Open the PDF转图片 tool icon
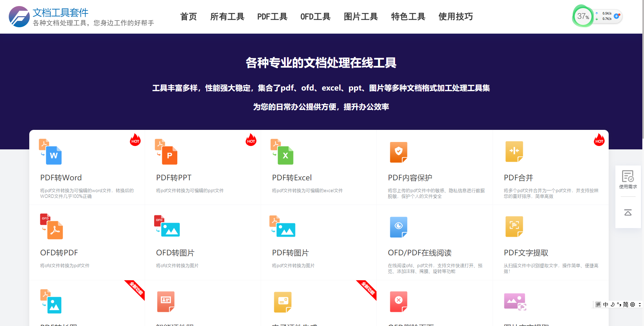 [283, 226]
